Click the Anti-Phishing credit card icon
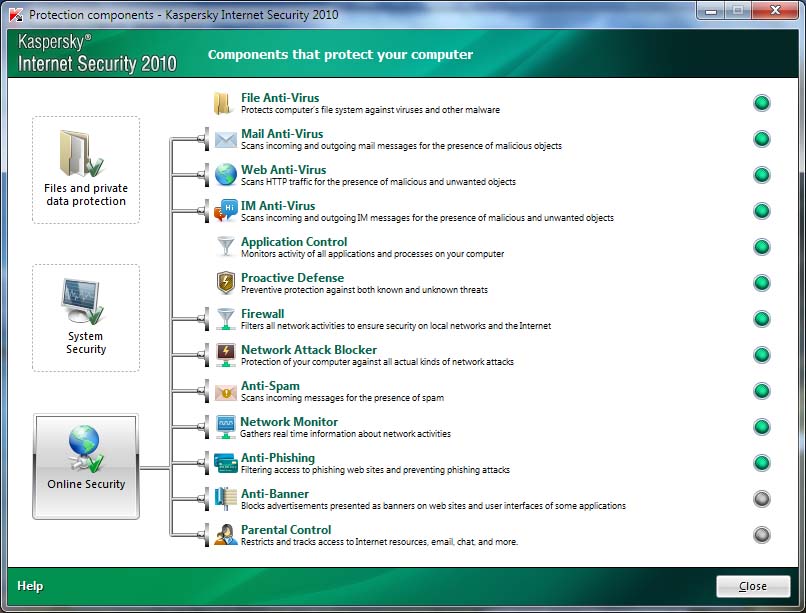This screenshot has width=806, height=613. pyautogui.click(x=226, y=463)
